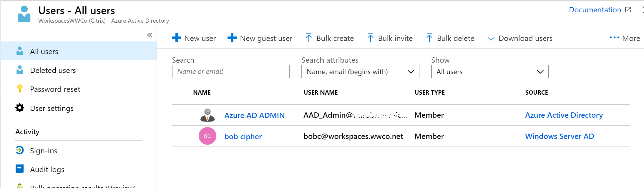Image resolution: width=644 pixels, height=188 pixels.
Task: Click the New guest user plus icon
Action: point(232,38)
